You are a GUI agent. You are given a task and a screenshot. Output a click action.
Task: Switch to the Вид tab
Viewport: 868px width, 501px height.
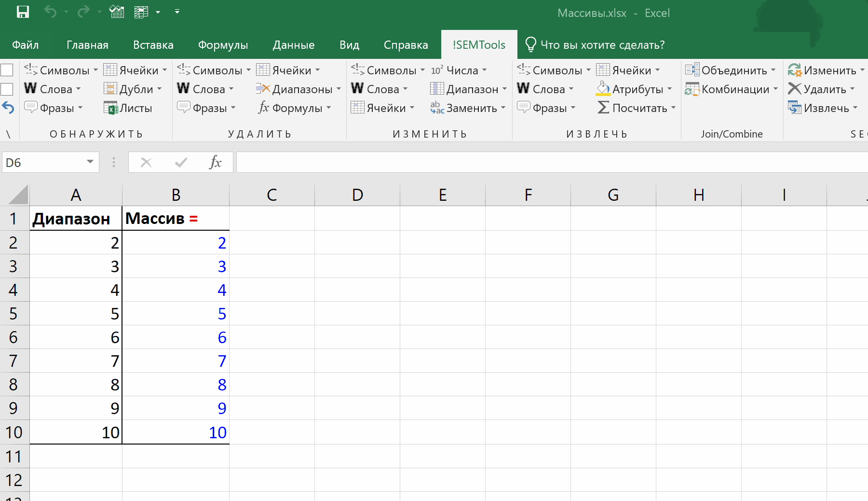[x=349, y=45]
